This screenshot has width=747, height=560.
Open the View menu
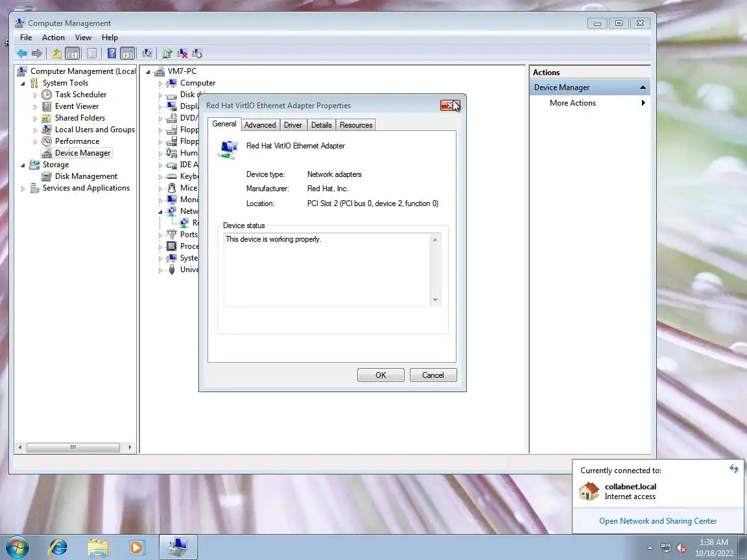[x=83, y=38]
